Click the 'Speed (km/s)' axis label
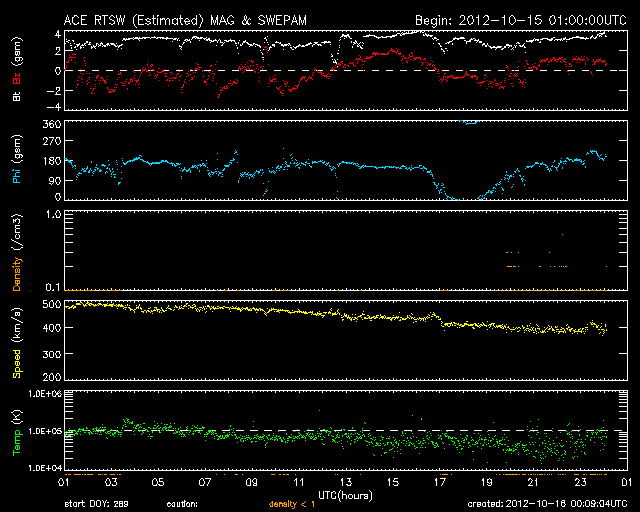 17,343
